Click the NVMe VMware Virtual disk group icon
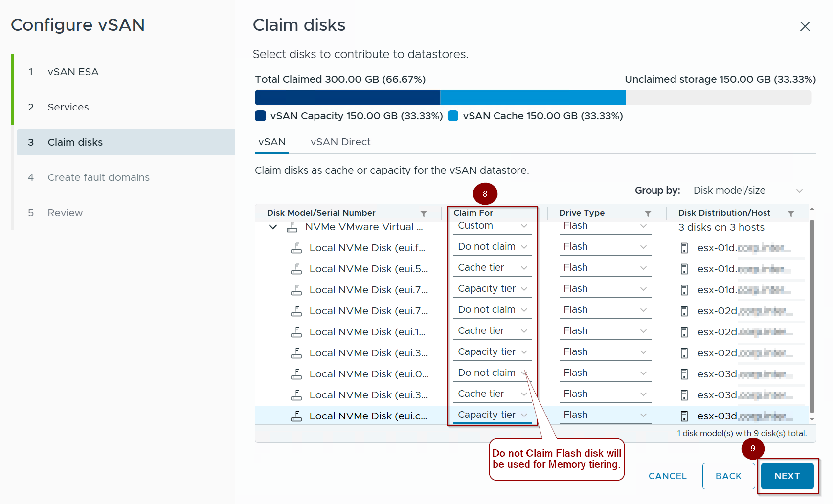This screenshot has width=833, height=504. pos(292,227)
